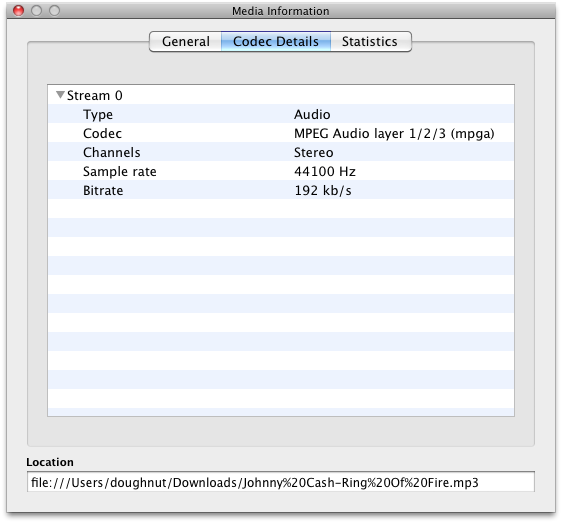Close the Media Information window
Viewport: 562px width, 523px height.
click(x=18, y=11)
